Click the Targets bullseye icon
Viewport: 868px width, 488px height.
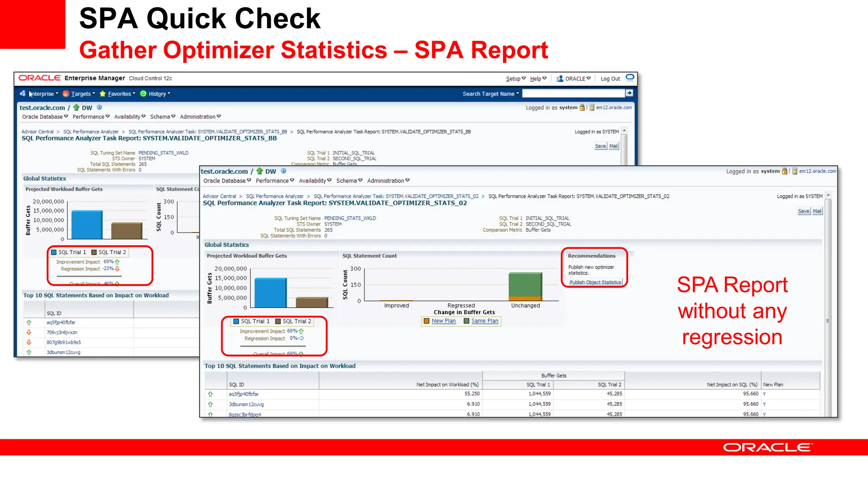[x=66, y=94]
